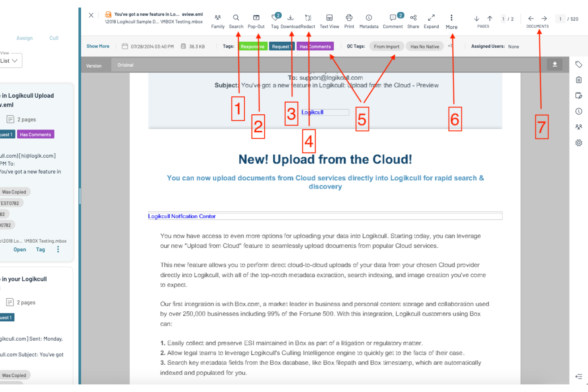
Task: Switch to Text View
Action: [329, 21]
